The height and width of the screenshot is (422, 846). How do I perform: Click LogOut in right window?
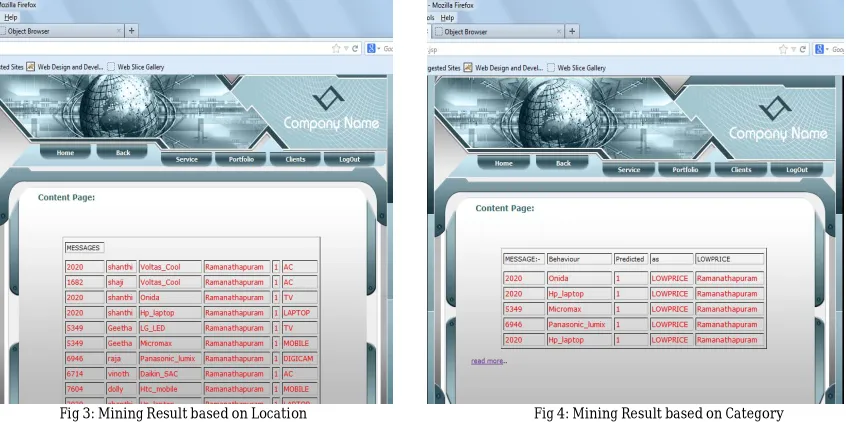pyautogui.click(x=797, y=169)
